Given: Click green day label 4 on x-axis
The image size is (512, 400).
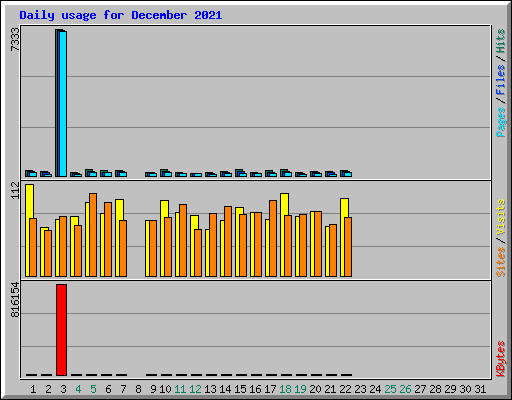Looking at the screenshot, I should (x=78, y=389).
